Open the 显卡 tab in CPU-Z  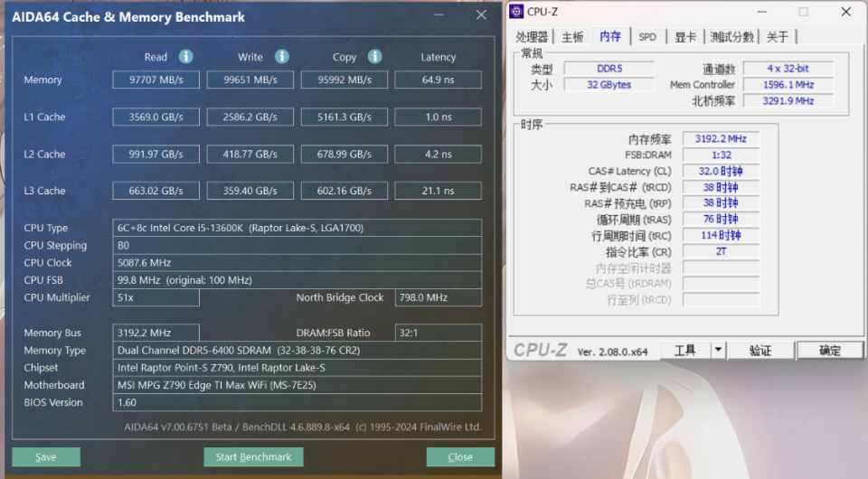point(684,37)
